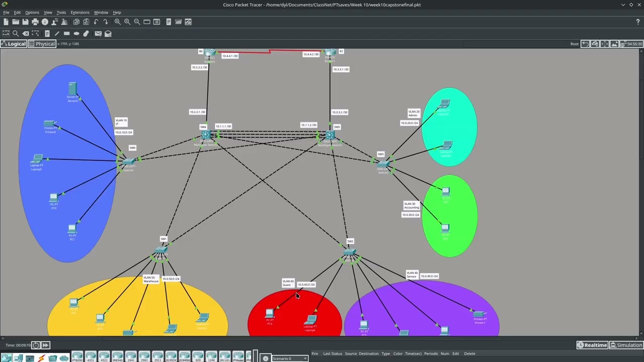Click the Delete column header in the PDU list

point(469,353)
